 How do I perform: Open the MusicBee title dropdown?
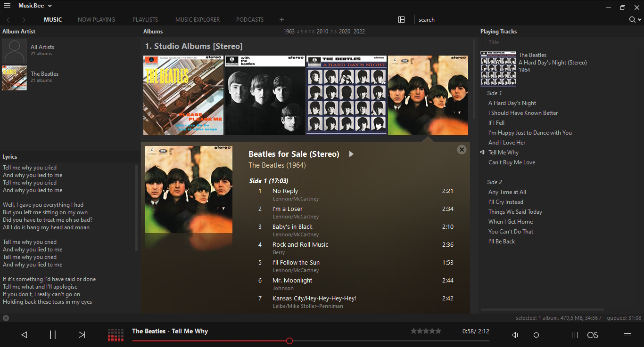tap(35, 6)
